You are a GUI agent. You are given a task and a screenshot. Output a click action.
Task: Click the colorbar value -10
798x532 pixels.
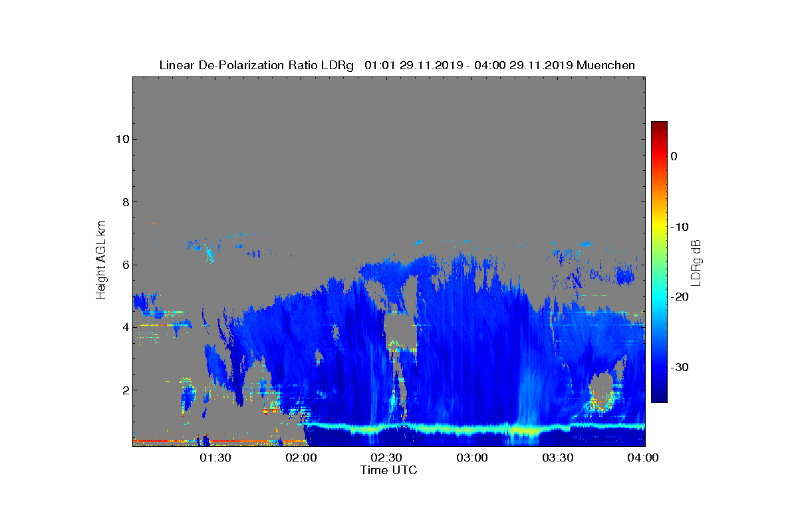pyautogui.click(x=678, y=227)
